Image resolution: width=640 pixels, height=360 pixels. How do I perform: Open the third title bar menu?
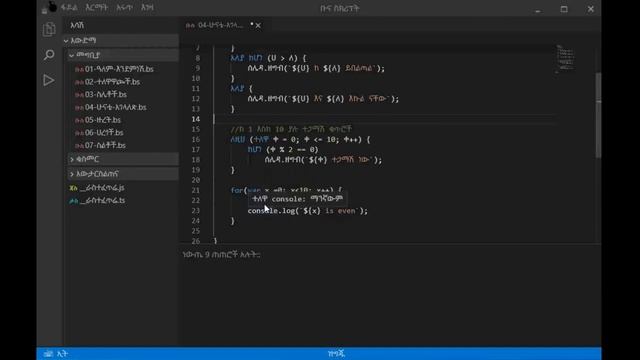[x=124, y=7]
